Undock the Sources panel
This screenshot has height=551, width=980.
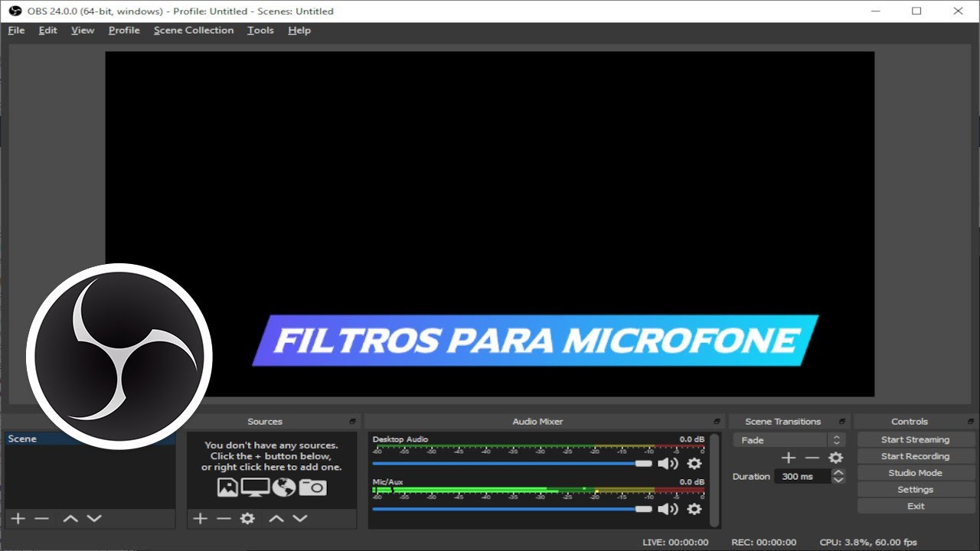[x=353, y=422]
